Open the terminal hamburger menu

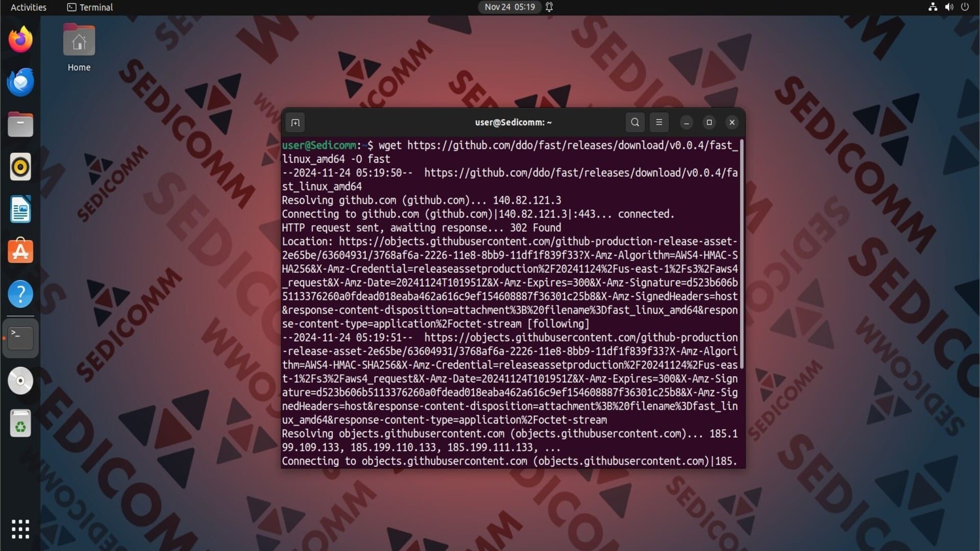click(659, 122)
